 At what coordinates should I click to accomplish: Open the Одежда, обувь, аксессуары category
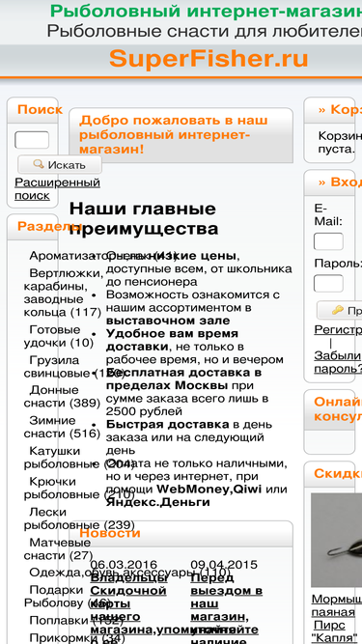click(x=129, y=573)
